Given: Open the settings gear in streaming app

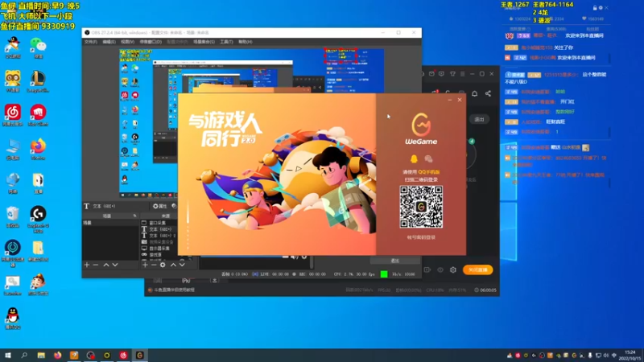Looking at the screenshot, I should tap(453, 269).
